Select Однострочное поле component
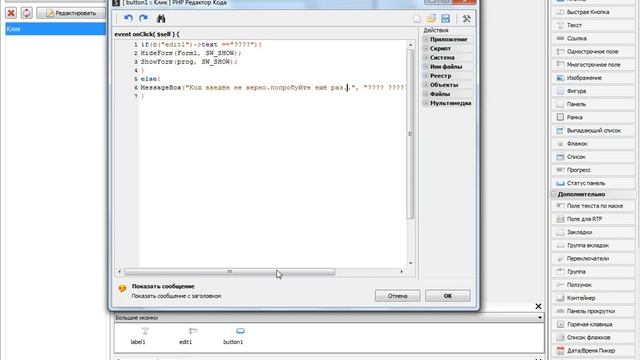Viewport: 640px width, 360px height. pos(593,51)
